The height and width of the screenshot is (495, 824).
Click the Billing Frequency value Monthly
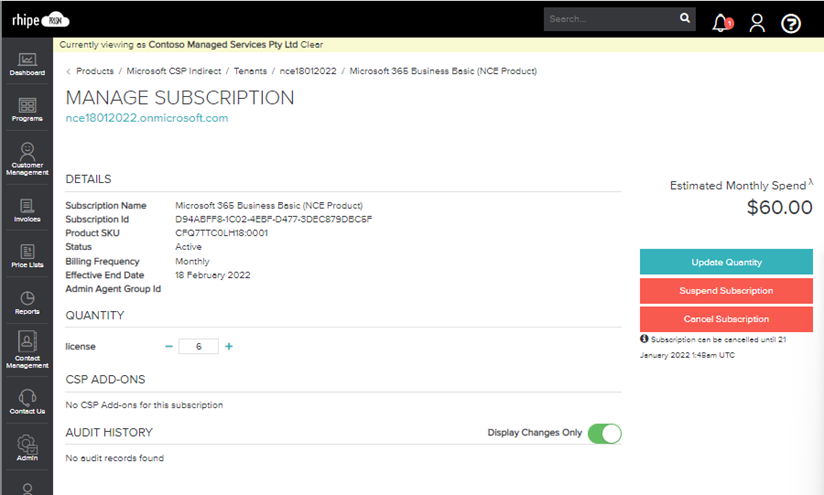click(192, 261)
